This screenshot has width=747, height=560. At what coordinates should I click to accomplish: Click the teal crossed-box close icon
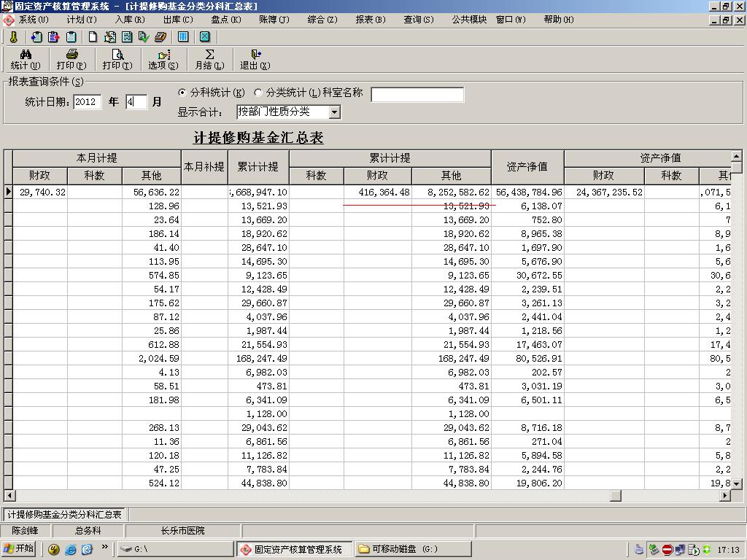(x=205, y=36)
